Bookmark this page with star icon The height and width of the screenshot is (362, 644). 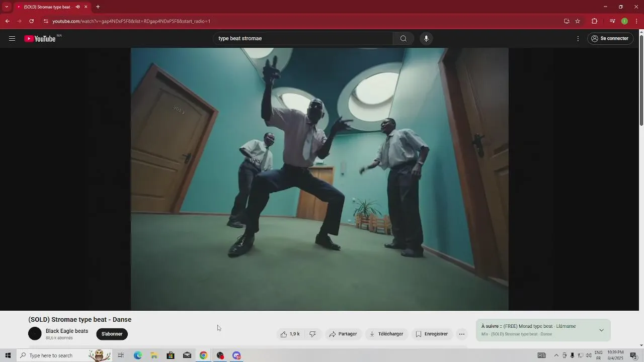point(578,21)
